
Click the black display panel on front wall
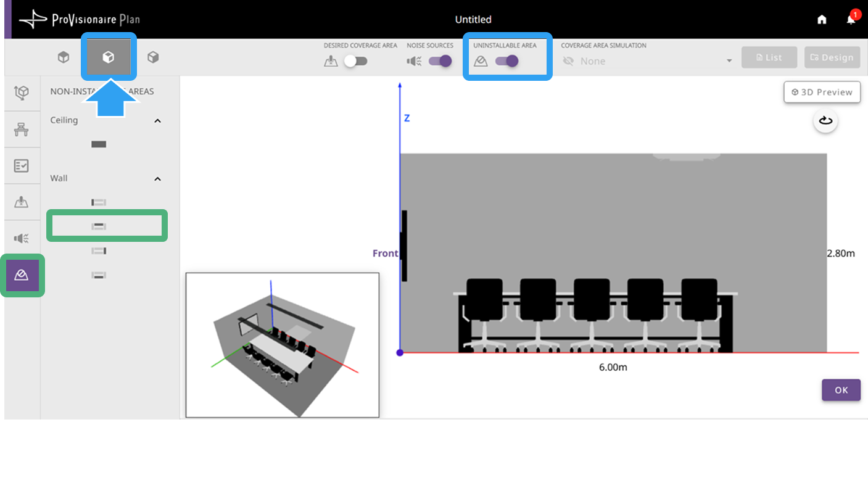pos(404,246)
